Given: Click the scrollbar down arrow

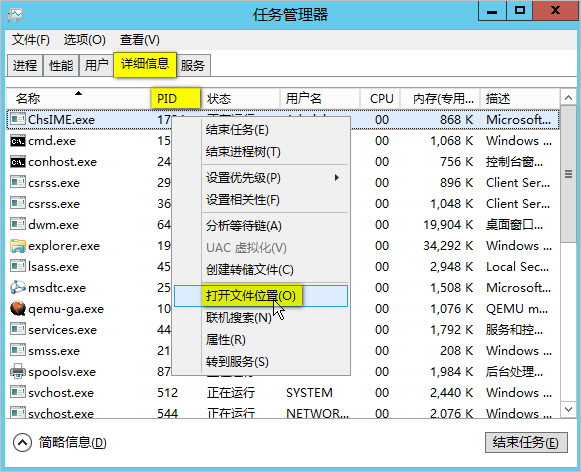Looking at the screenshot, I should pyautogui.click(x=568, y=409).
